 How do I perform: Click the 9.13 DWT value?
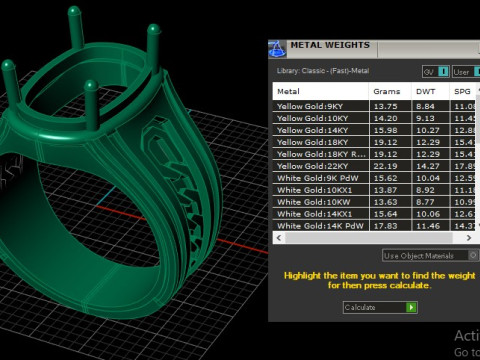click(x=425, y=118)
